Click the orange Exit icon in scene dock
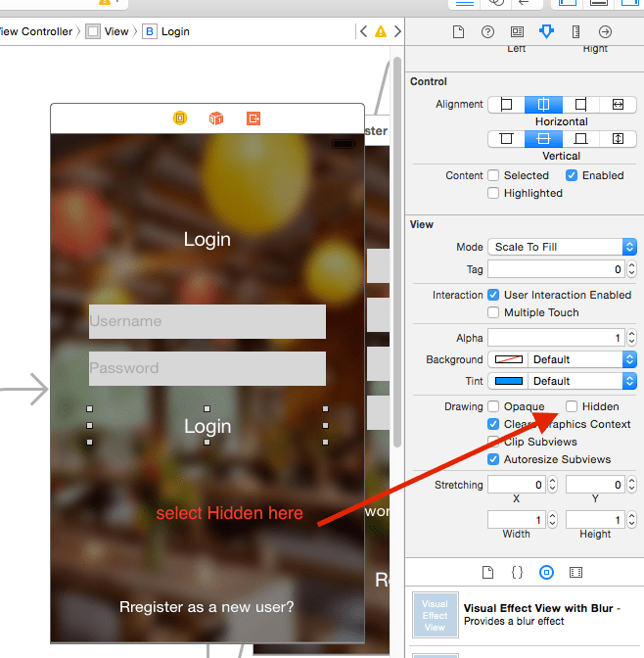Image resolution: width=644 pixels, height=658 pixels. pyautogui.click(x=253, y=118)
